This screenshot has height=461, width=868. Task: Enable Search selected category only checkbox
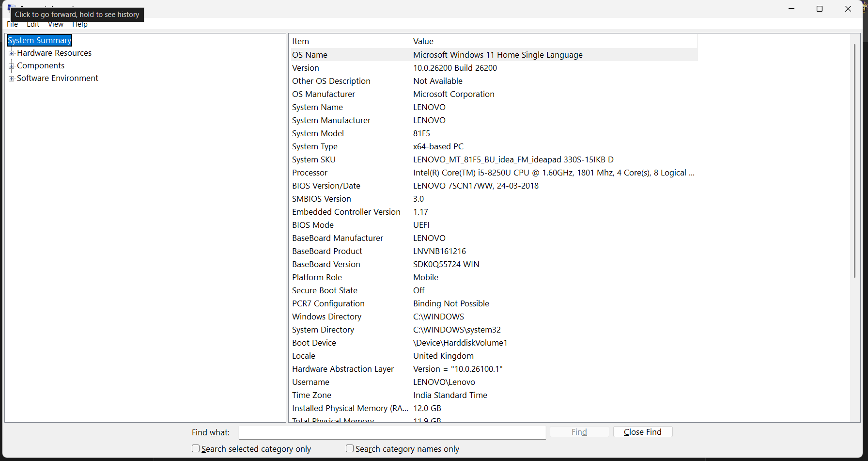(196, 449)
